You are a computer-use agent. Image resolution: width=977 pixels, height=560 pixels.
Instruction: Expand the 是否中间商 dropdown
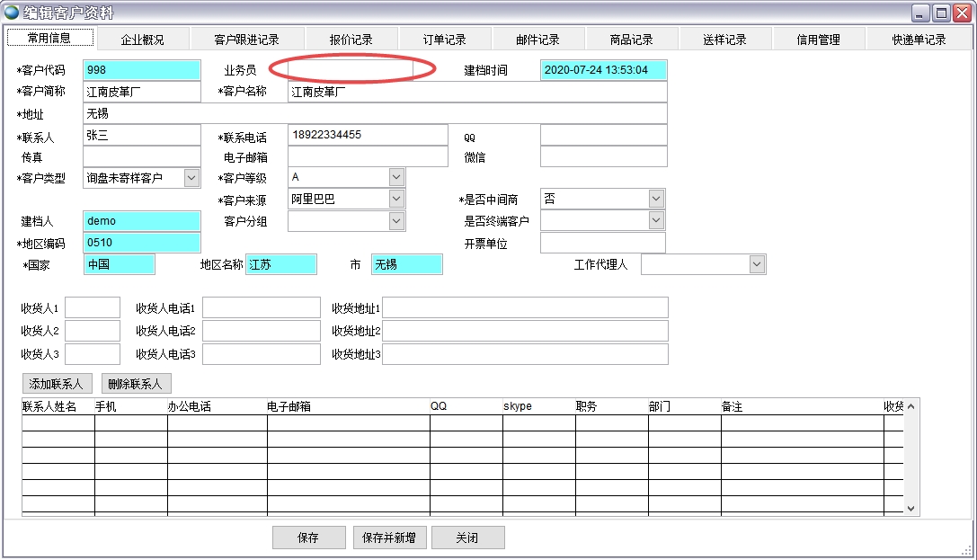656,200
